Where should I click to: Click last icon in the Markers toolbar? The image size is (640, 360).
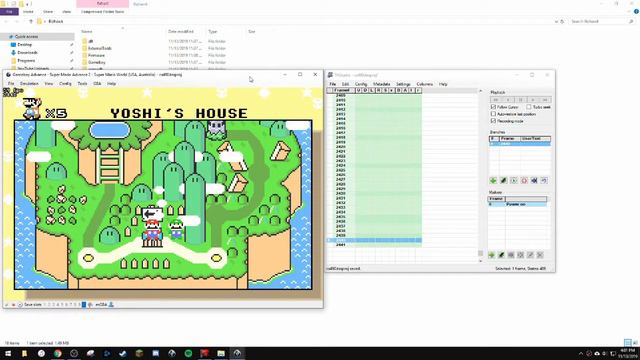click(540, 255)
